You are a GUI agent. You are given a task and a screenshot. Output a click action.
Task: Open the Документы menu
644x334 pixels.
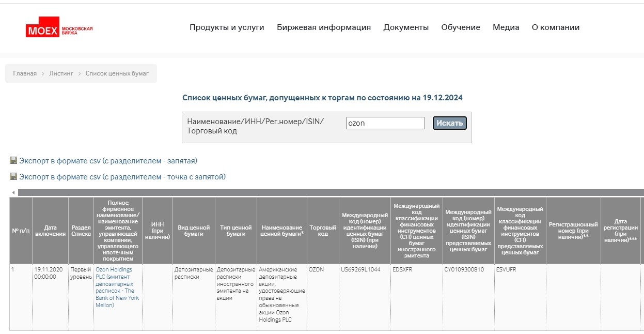406,27
